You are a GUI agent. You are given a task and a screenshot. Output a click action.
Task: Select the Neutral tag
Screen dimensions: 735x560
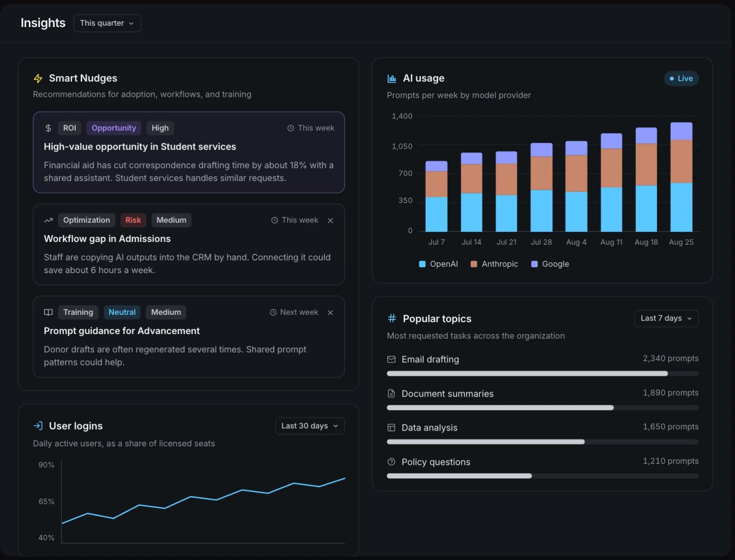coord(122,312)
